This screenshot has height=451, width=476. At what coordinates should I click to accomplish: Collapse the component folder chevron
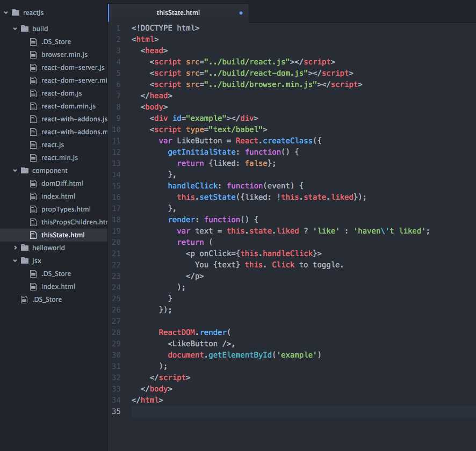click(15, 171)
